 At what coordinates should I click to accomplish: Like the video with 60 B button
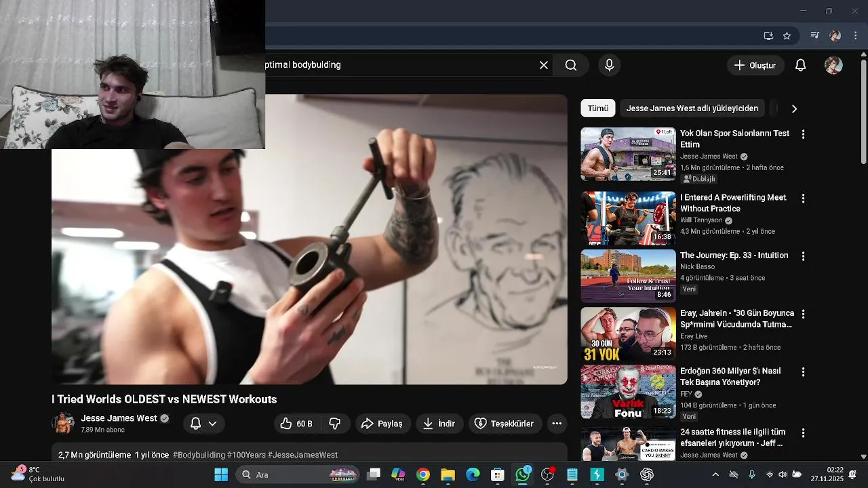pyautogui.click(x=297, y=424)
